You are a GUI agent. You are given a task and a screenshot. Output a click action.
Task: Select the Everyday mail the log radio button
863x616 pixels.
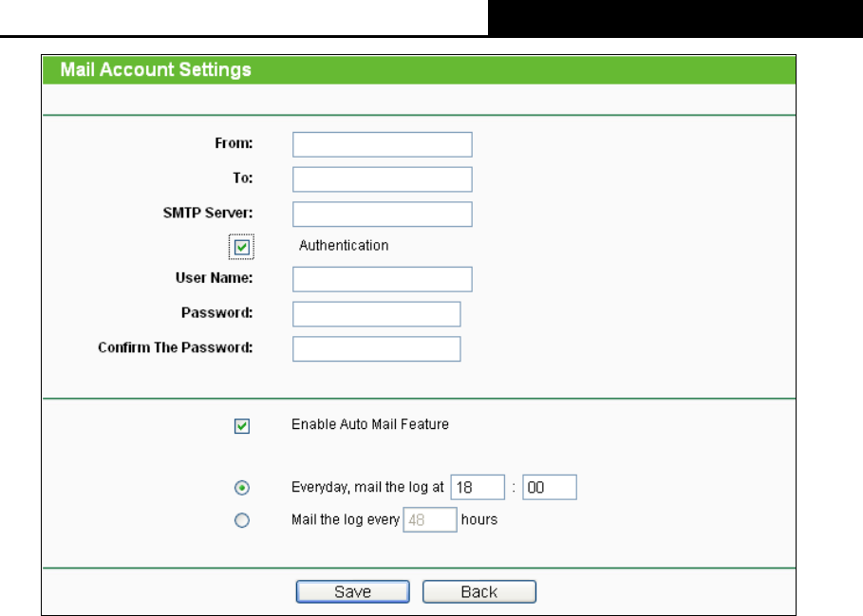(241, 488)
